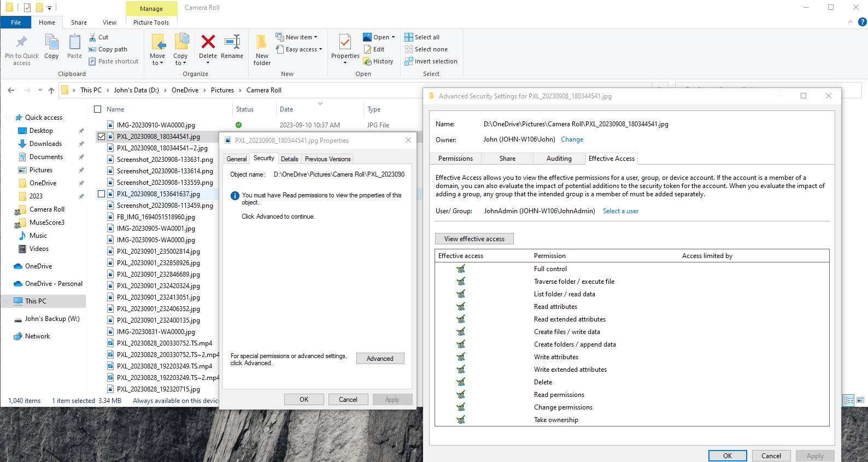
Task: Switch to Permissions tab in Advanced Security
Action: coord(455,159)
